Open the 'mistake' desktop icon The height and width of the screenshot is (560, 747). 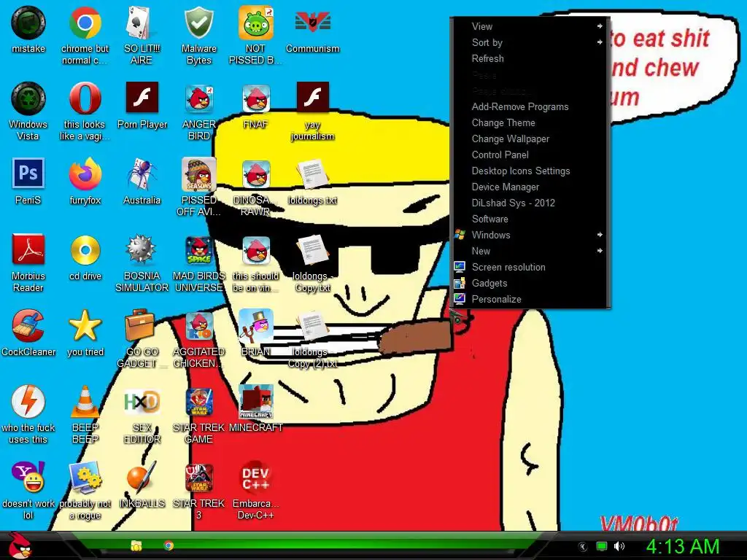[x=28, y=23]
